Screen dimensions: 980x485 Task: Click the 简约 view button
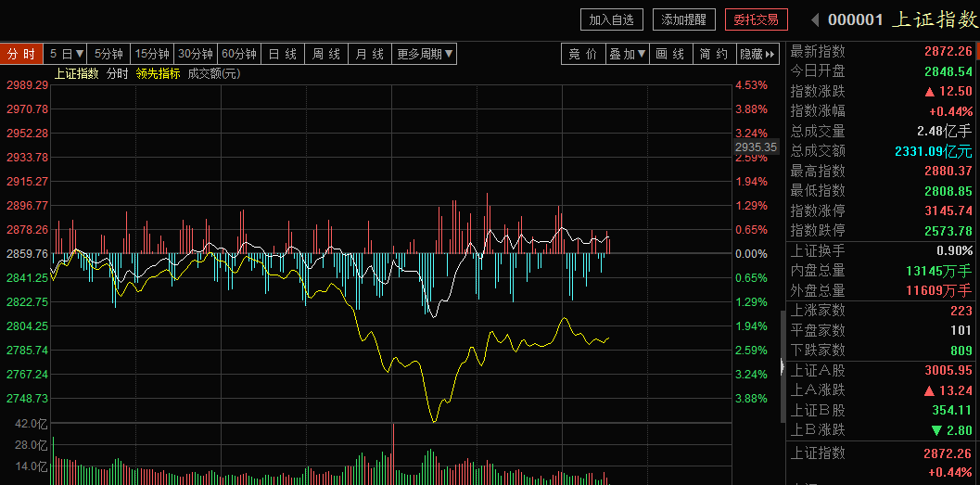point(715,55)
